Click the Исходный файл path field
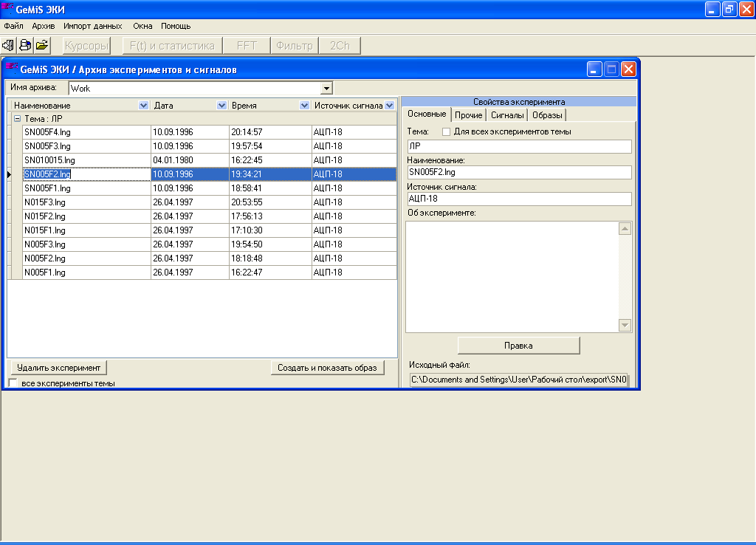Screen dimensions: 756x545 (x=519, y=380)
